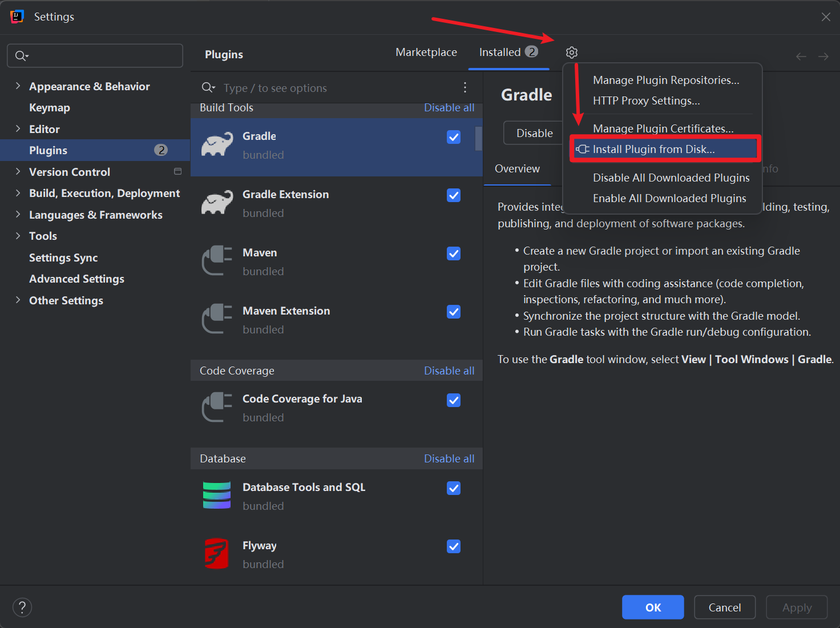Switch to the Installed tab
The height and width of the screenshot is (628, 840).
coord(508,52)
